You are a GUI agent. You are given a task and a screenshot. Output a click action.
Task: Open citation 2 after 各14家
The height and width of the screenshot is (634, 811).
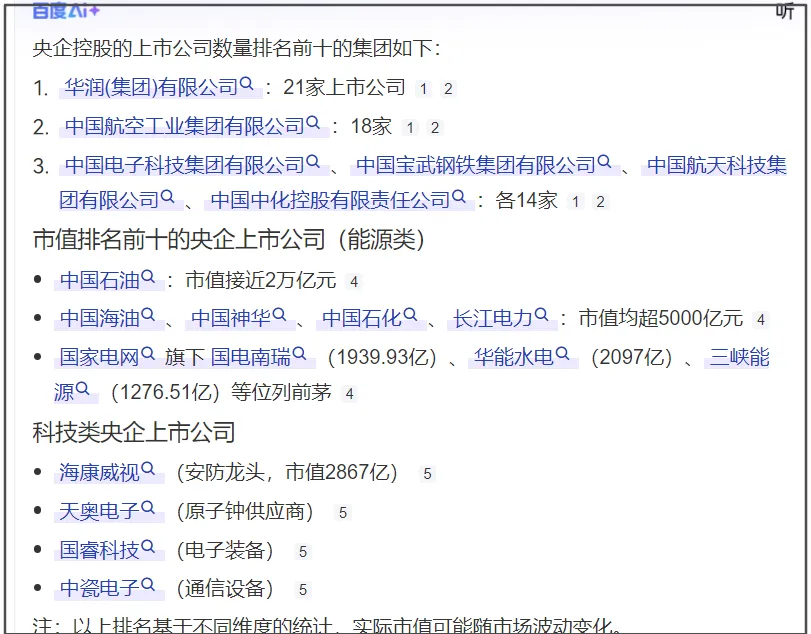click(x=600, y=202)
